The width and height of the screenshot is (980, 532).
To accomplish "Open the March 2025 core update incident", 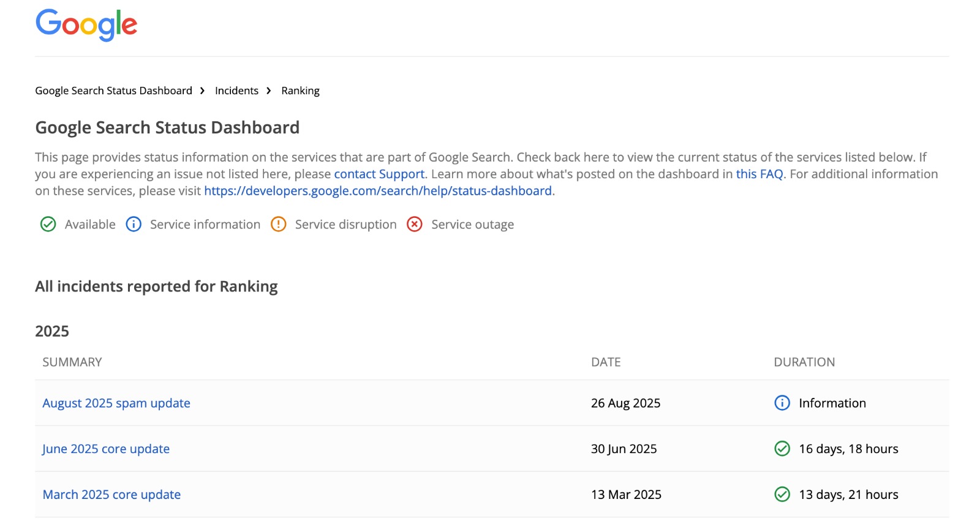I will tap(111, 495).
